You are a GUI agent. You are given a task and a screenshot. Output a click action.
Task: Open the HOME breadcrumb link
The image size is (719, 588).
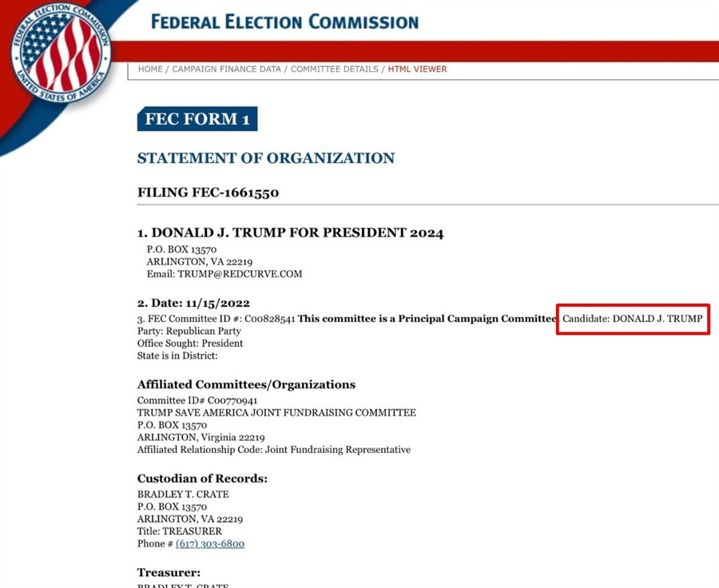(x=150, y=70)
